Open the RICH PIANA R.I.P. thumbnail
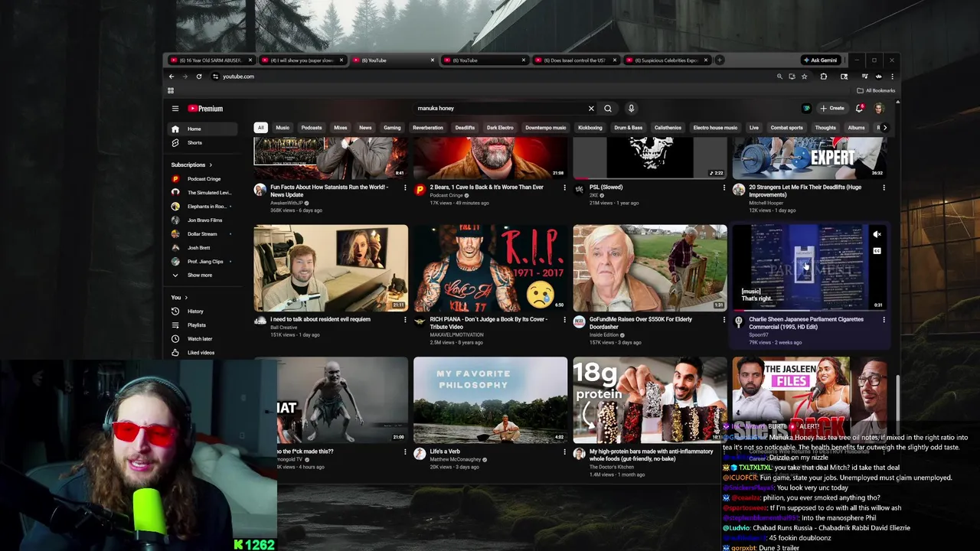The width and height of the screenshot is (980, 551). coord(491,268)
